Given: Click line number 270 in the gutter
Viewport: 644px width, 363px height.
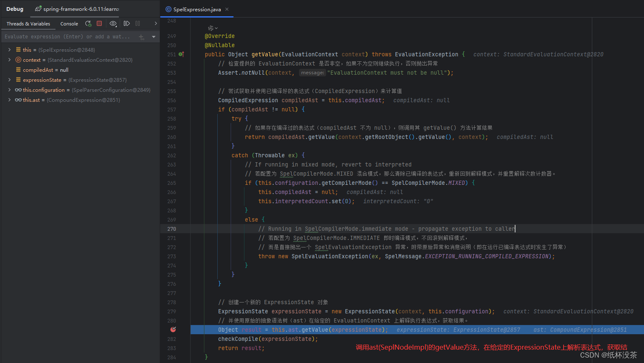Looking at the screenshot, I should click(171, 229).
